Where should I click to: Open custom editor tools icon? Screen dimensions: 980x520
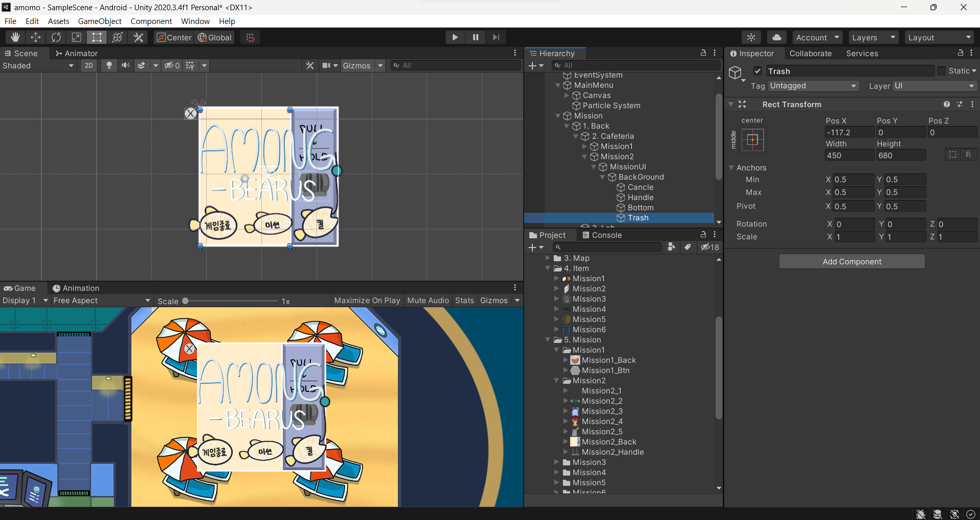(138, 37)
